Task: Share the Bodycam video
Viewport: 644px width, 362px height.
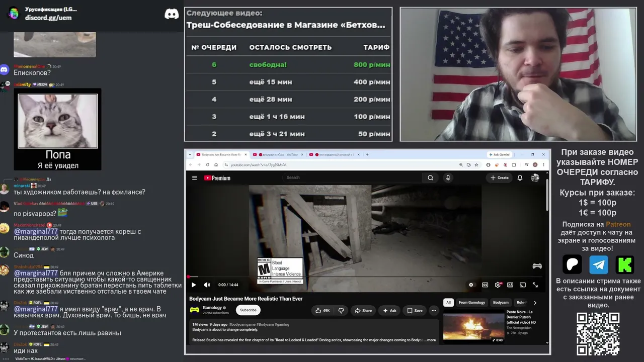Action: (363, 310)
